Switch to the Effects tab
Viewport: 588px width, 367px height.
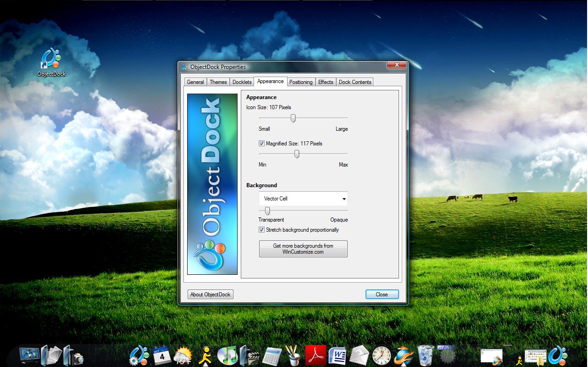click(x=326, y=82)
